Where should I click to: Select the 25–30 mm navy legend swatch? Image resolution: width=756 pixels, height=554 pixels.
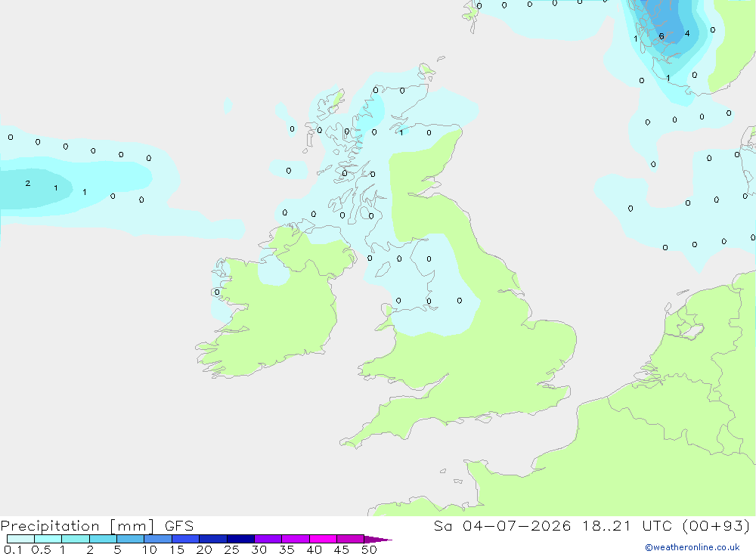[240, 539]
